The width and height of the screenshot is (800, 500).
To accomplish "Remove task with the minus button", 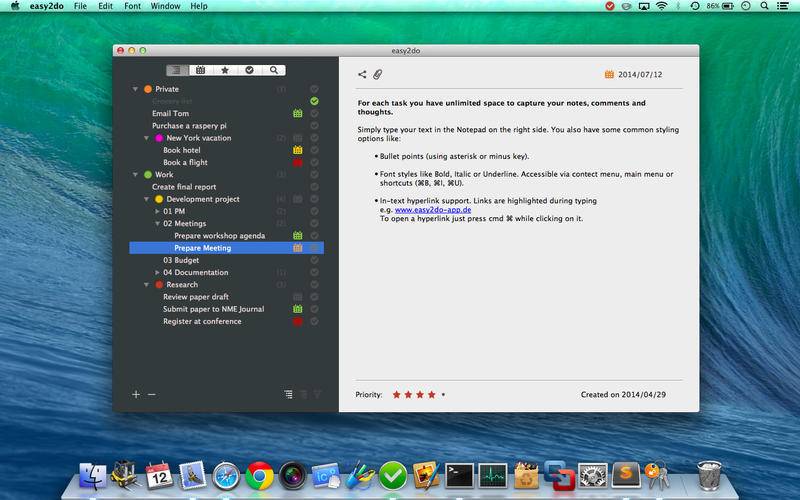I will (x=152, y=394).
